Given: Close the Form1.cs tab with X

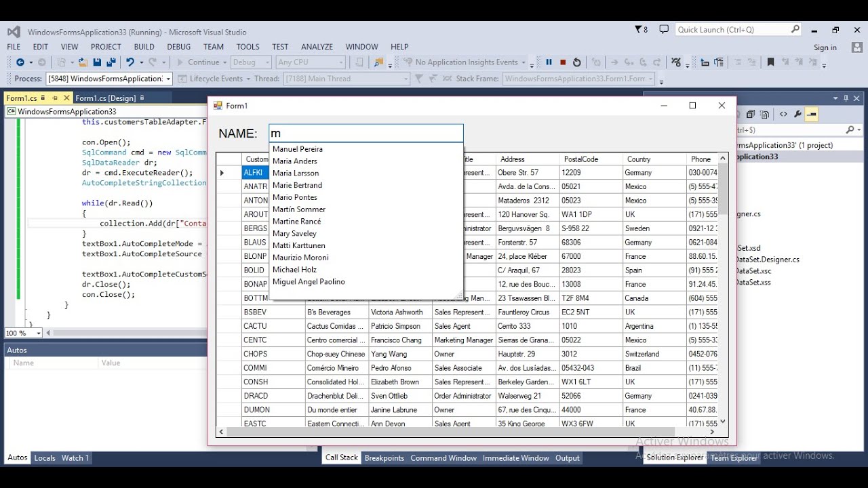Looking at the screenshot, I should (66, 98).
